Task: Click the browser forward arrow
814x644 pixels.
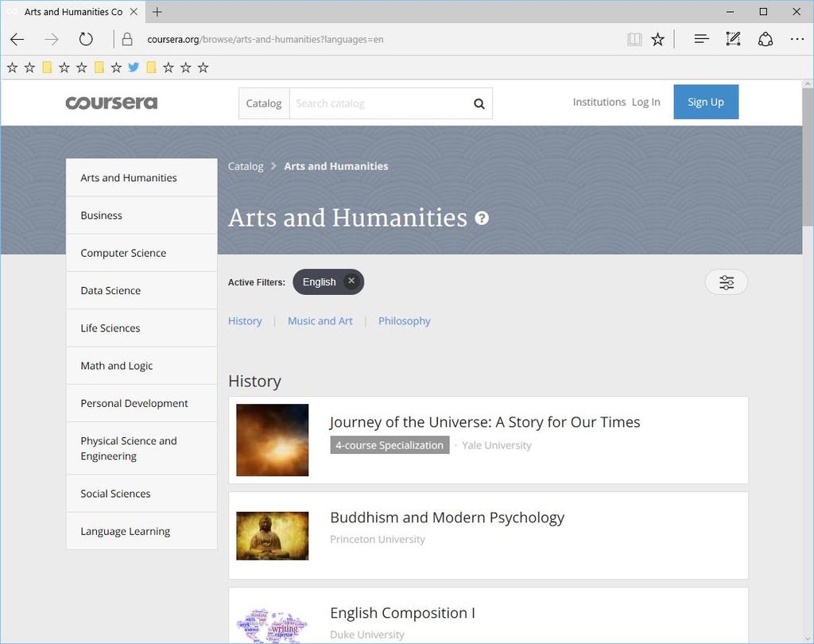Action: click(52, 40)
